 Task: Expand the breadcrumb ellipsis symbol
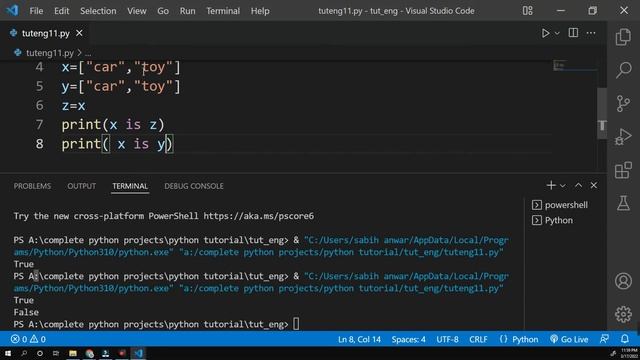point(88,53)
